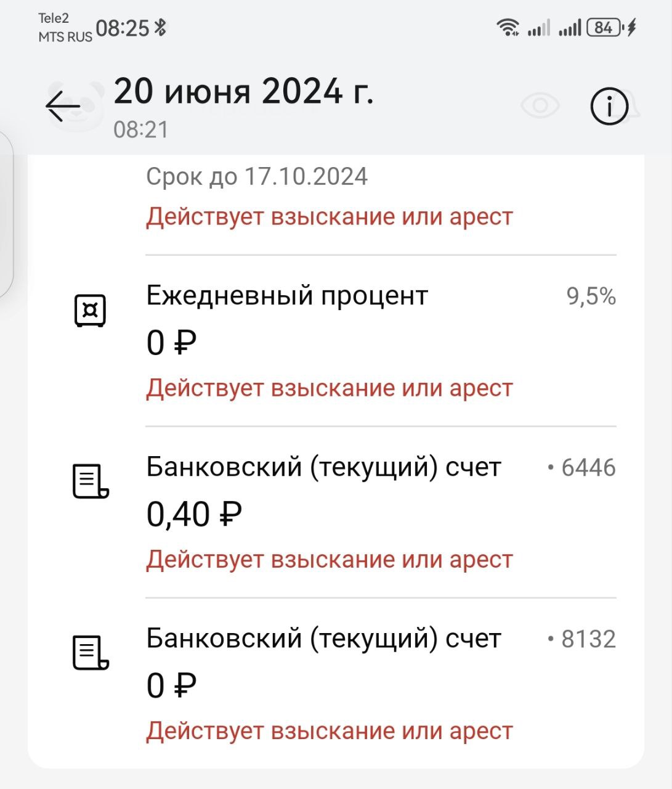Image resolution: width=672 pixels, height=789 pixels.
Task: Tap the document icon for account 6446
Action: (x=91, y=481)
